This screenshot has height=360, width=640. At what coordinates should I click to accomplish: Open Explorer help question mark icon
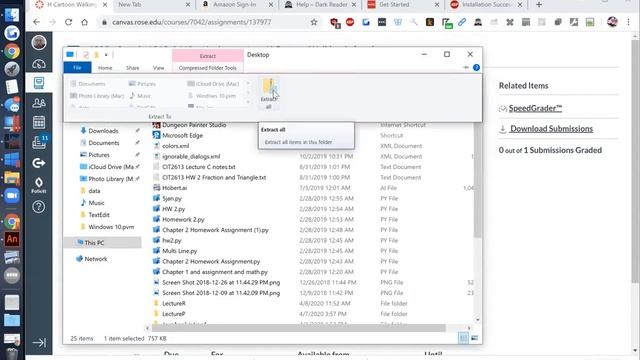point(476,67)
